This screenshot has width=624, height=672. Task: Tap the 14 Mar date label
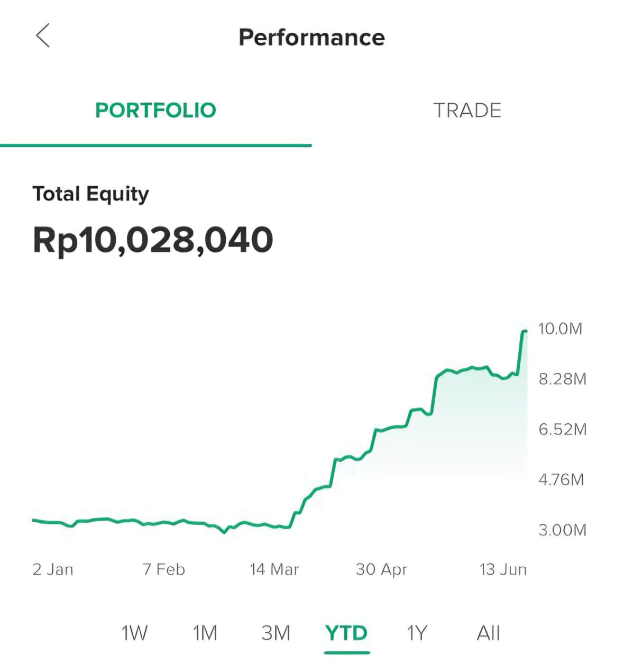tap(274, 569)
